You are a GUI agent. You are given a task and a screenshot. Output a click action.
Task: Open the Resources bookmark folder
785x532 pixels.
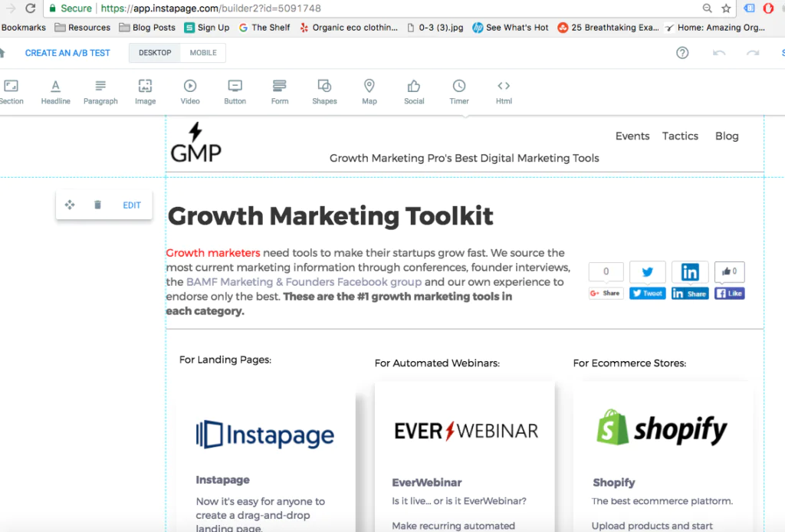(83, 28)
